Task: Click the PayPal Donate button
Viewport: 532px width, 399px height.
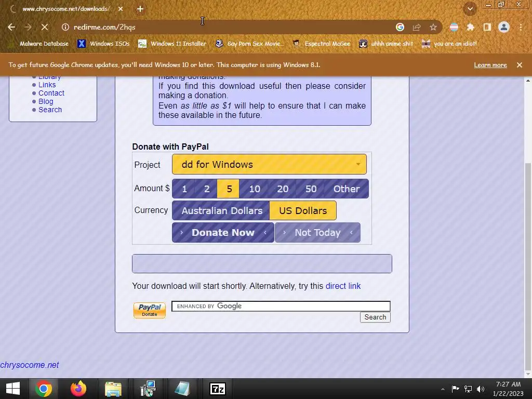Action: [149, 310]
